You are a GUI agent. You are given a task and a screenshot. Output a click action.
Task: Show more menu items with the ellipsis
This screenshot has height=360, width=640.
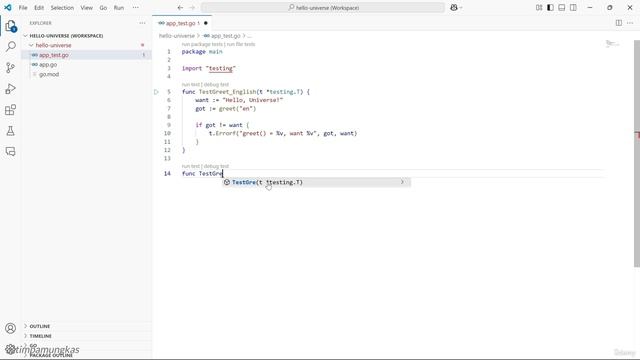click(136, 7)
